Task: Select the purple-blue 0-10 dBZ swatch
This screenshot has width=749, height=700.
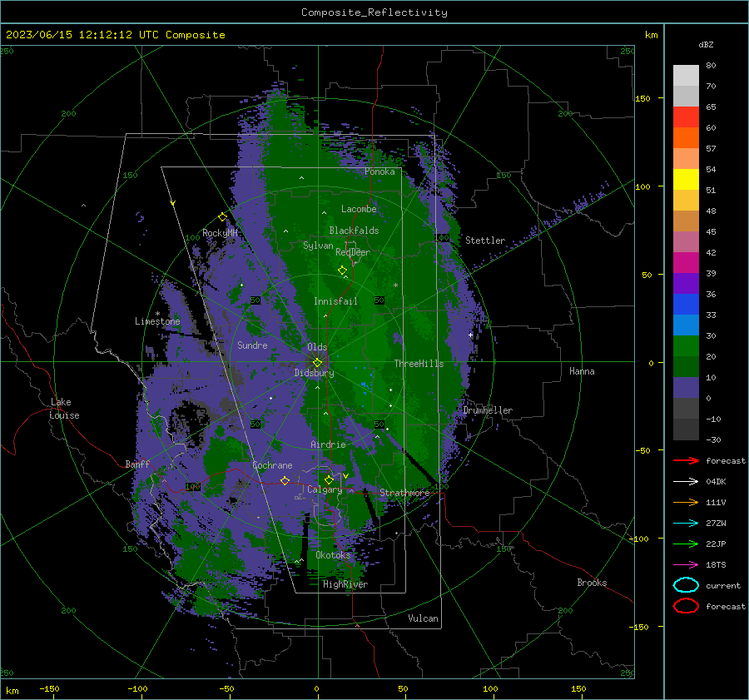Action: pyautogui.click(x=686, y=388)
